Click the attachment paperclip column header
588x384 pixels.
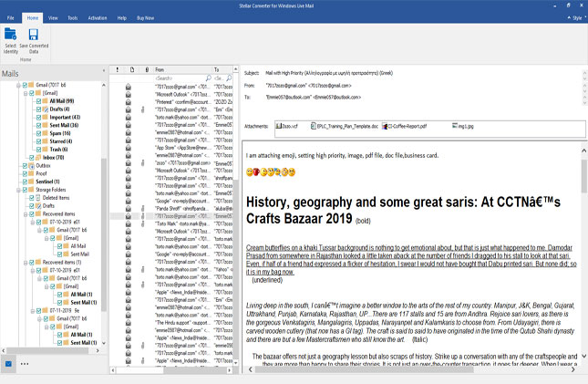pos(147,69)
